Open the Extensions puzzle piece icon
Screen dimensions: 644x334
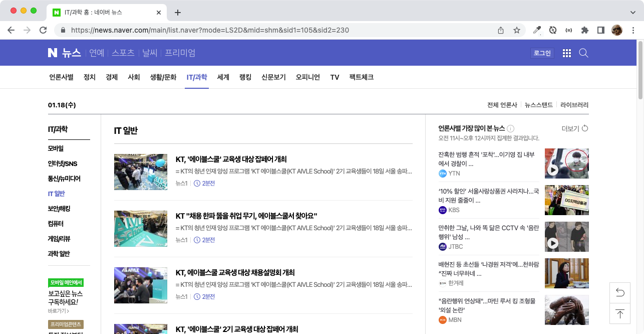coord(584,30)
